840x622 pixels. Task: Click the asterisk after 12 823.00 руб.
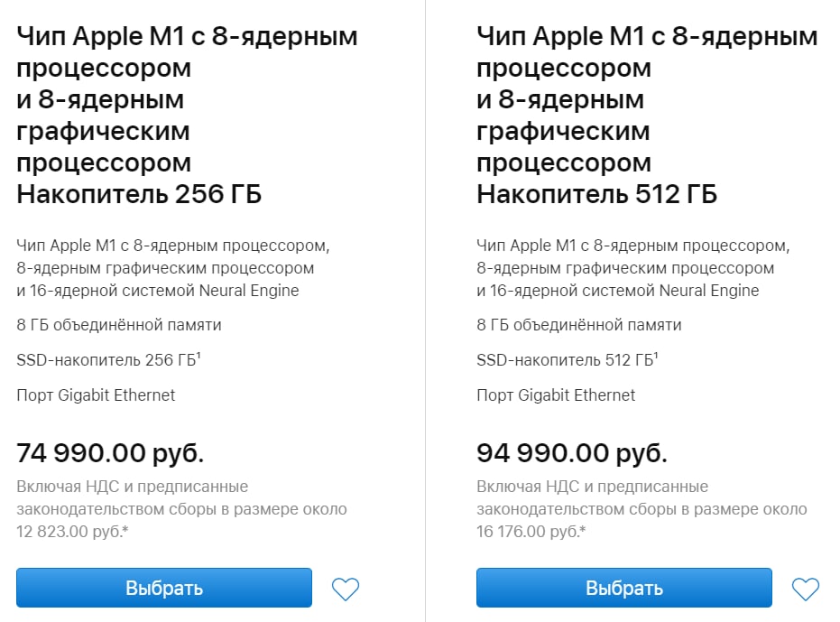tap(125, 531)
